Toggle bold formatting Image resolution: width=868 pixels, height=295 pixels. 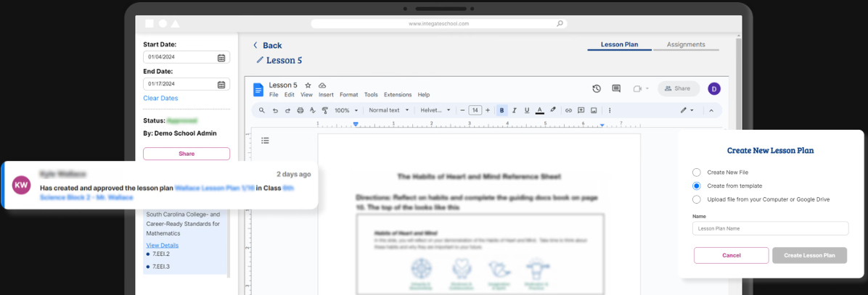[502, 110]
